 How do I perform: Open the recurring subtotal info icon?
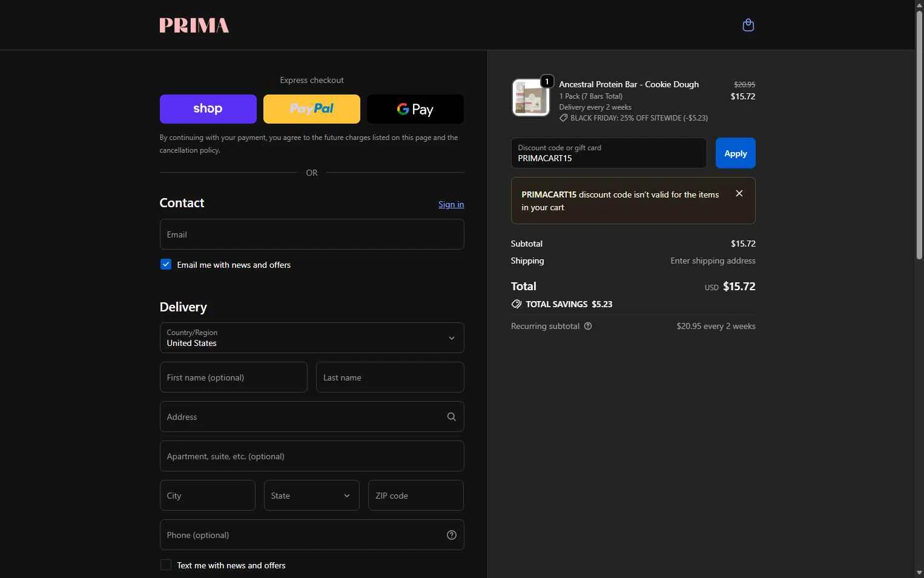pyautogui.click(x=588, y=326)
